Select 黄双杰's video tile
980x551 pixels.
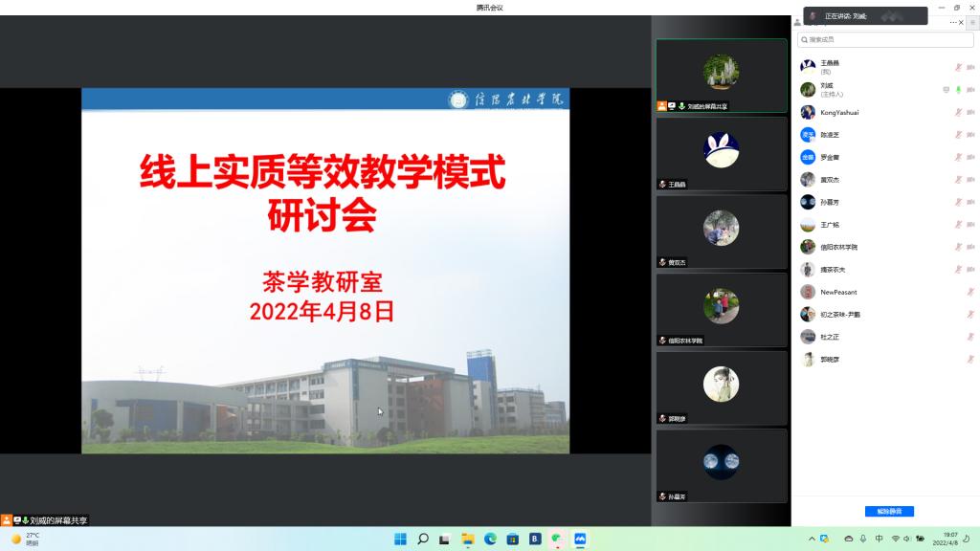721,232
